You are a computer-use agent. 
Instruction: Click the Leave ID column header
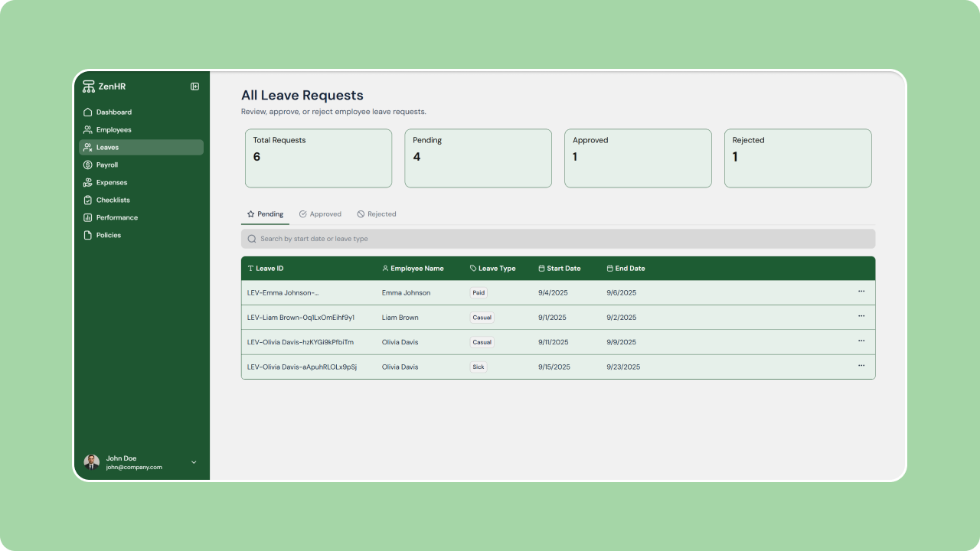[x=266, y=269]
